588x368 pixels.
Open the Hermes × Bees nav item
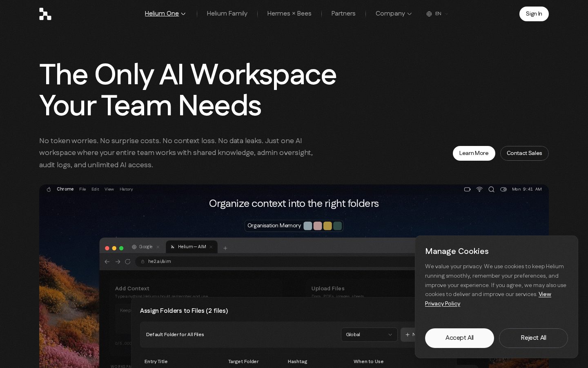(289, 13)
